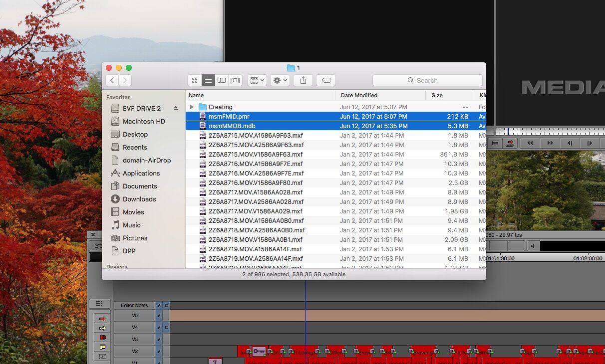Toggle the pencil lock cell for V5
605x364 pixels.
pyautogui.click(x=159, y=316)
